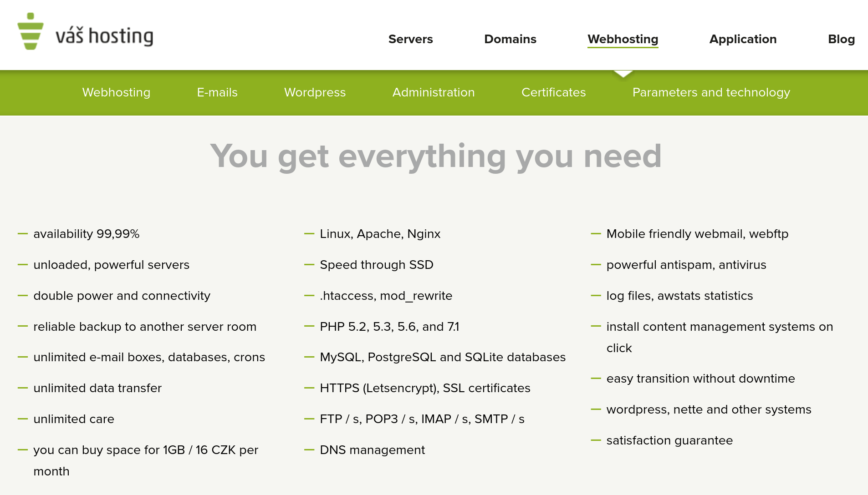This screenshot has height=495, width=868.
Task: Switch to the Administration tab
Action: coord(434,92)
